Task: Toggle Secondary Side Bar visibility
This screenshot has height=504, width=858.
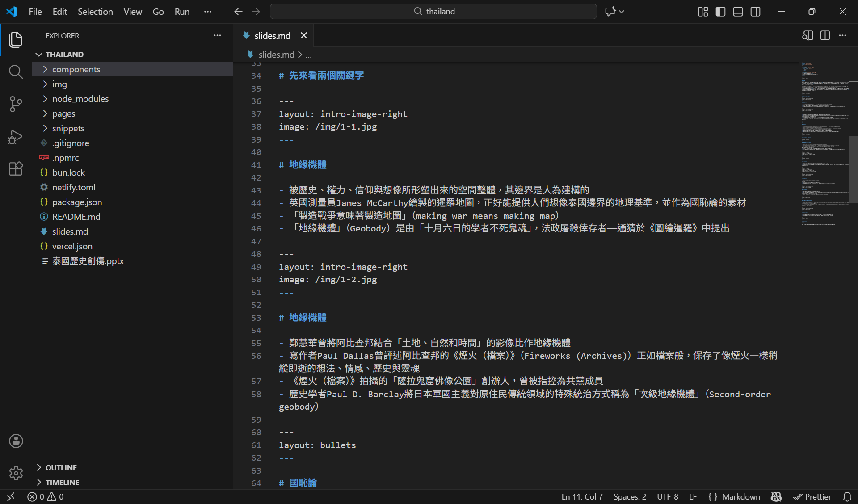Action: pos(755,12)
